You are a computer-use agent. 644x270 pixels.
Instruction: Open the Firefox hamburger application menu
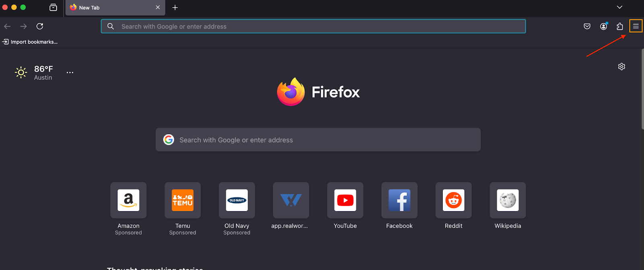click(636, 26)
